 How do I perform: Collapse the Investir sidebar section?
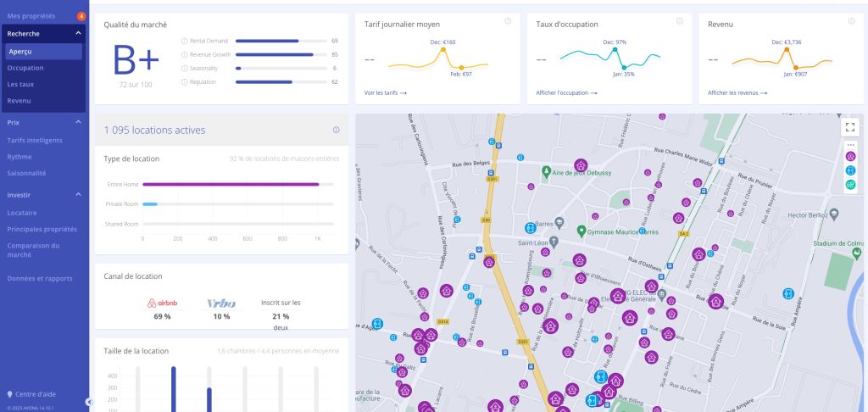pos(78,194)
